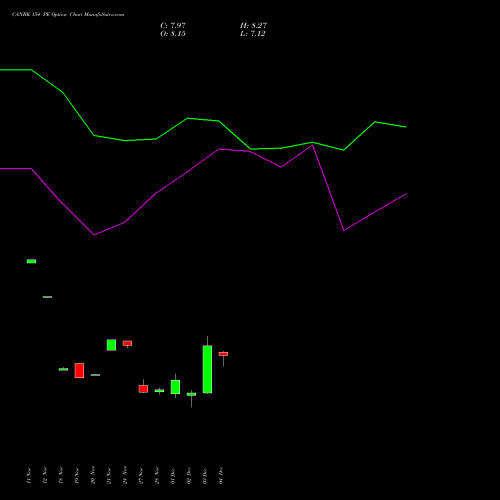Click the thin green candle for 18 Nov
The width and height of the screenshot is (500, 500).
coord(63,369)
